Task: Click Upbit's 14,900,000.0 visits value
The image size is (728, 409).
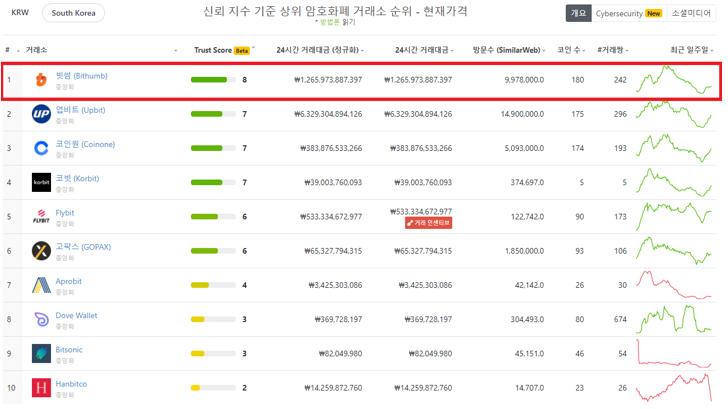Action: pos(522,114)
